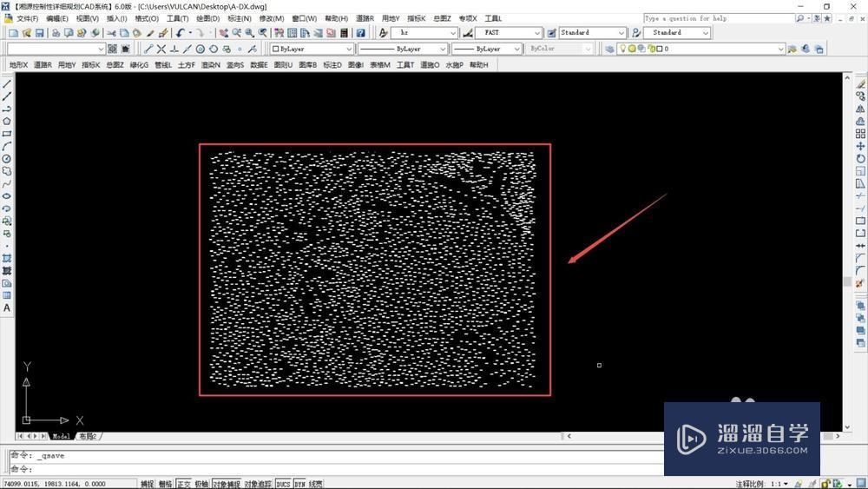Image resolution: width=868 pixels, height=489 pixels.
Task: Toggle DYN dynamic input in status bar
Action: (x=300, y=484)
